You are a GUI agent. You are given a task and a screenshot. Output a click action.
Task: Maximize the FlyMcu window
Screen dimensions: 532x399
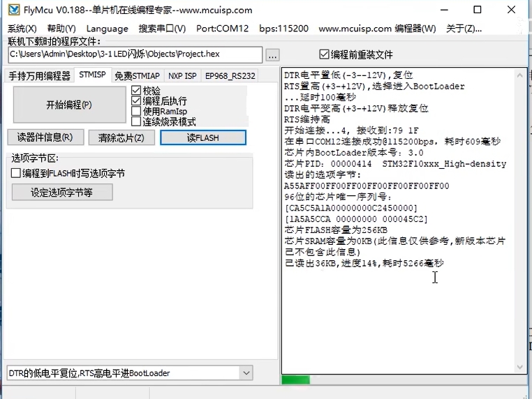tap(478, 10)
